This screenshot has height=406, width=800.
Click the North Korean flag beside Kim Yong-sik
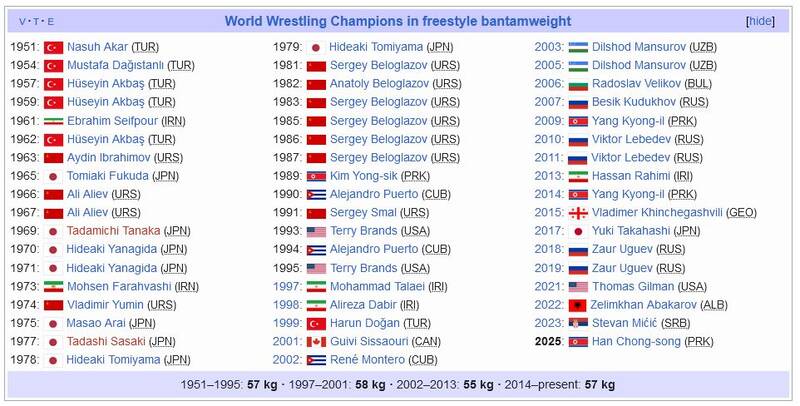[316, 176]
